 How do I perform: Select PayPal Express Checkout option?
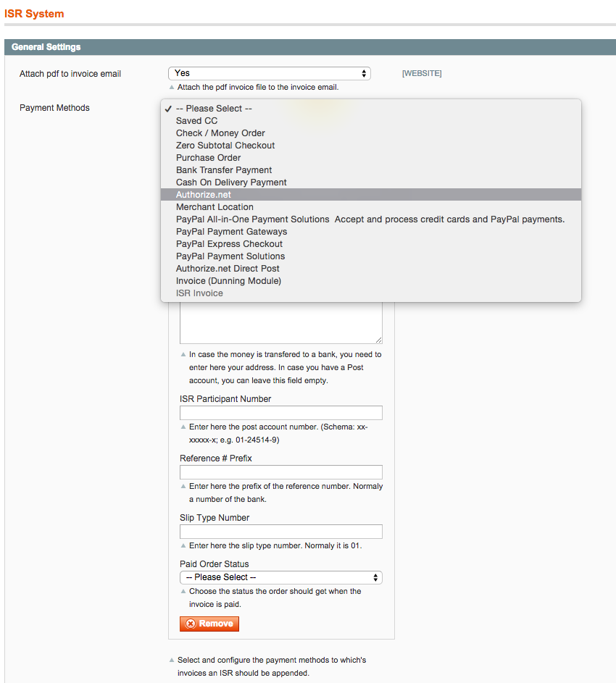(x=229, y=244)
